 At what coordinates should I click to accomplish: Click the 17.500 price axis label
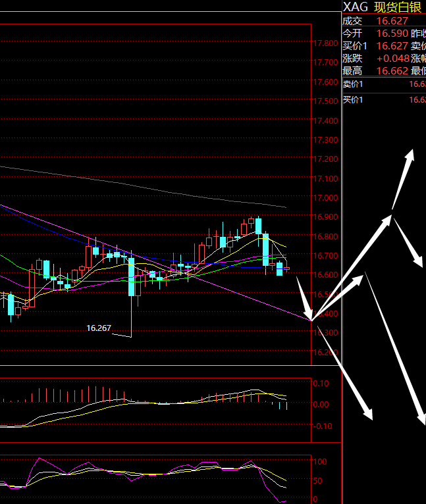(x=325, y=101)
